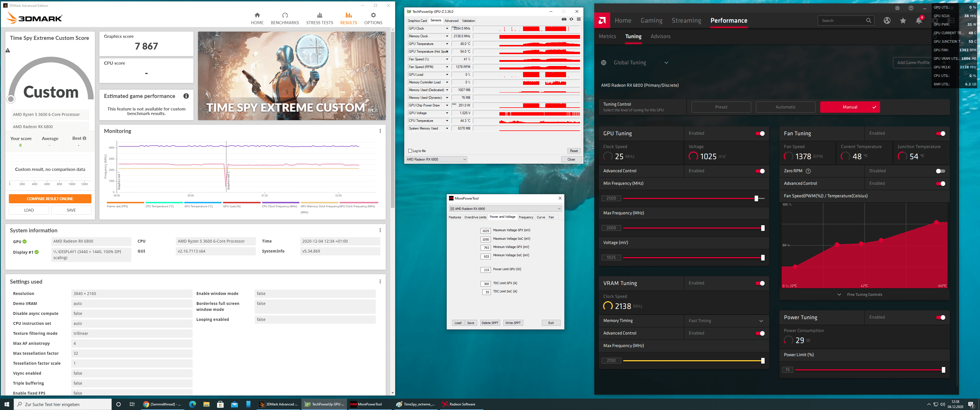Click Min Frequency slider handle
Screen dimensions: 980x410
tap(756, 198)
